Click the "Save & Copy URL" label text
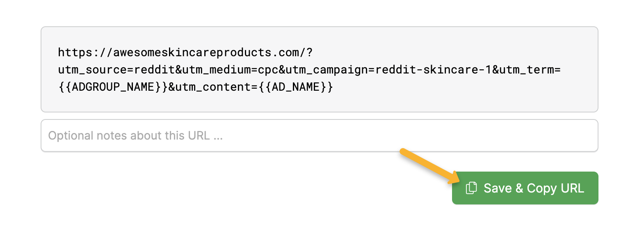This screenshot has width=644, height=243. point(533,188)
